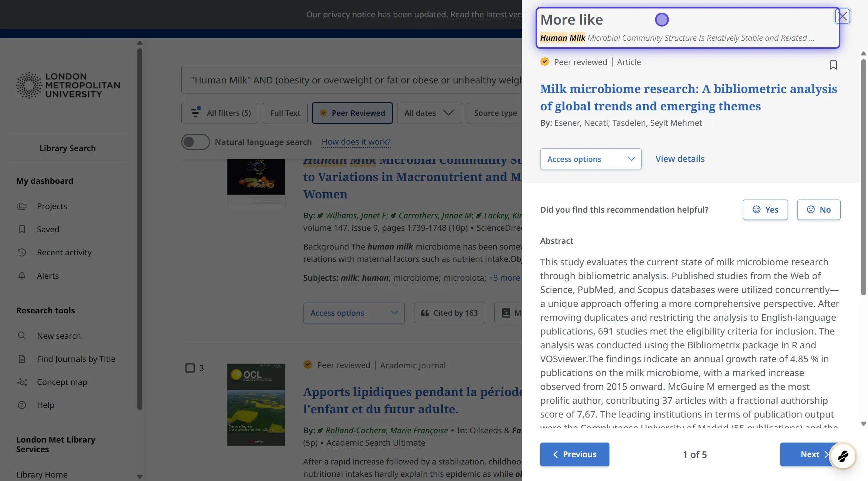This screenshot has width=868, height=481.
Task: Open Academic Search Ultimate database link
Action: point(376,443)
